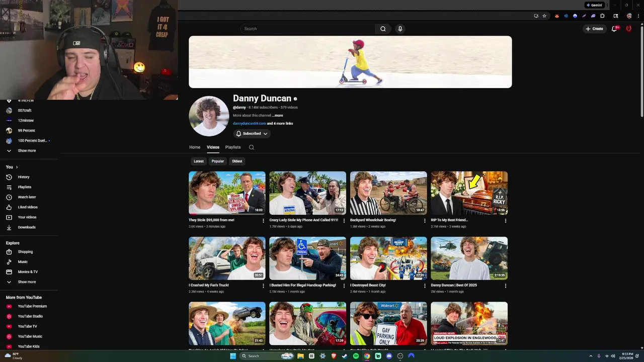Open YouTube Kids link
The height and width of the screenshot is (362, 644).
29,346
